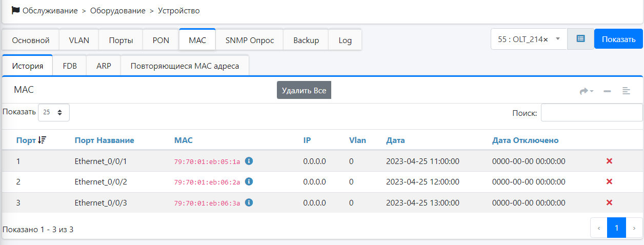Open the 55 : OLT_214 device dropdown
The image size is (644, 245).
pyautogui.click(x=528, y=39)
